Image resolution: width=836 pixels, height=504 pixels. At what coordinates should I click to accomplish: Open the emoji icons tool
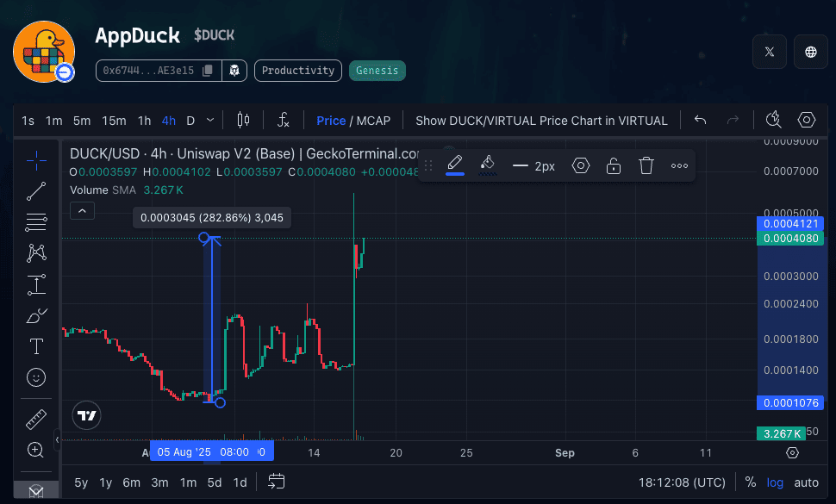(36, 377)
